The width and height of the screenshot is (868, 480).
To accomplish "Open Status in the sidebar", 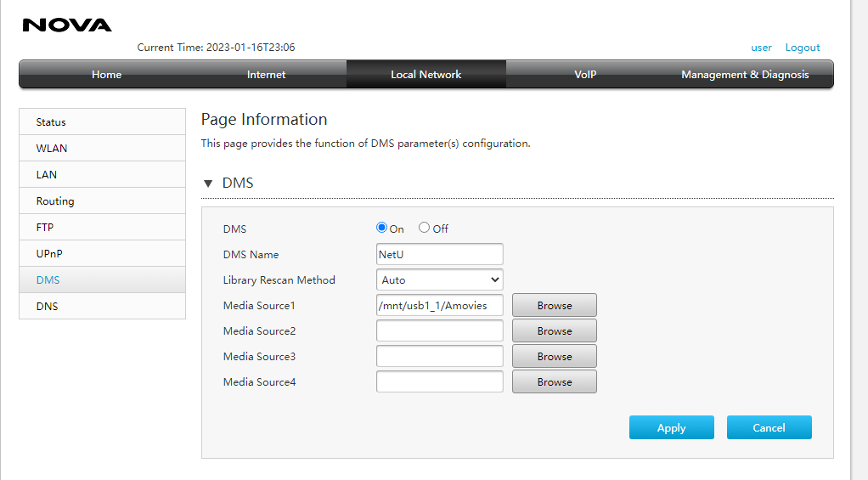I will coord(103,121).
